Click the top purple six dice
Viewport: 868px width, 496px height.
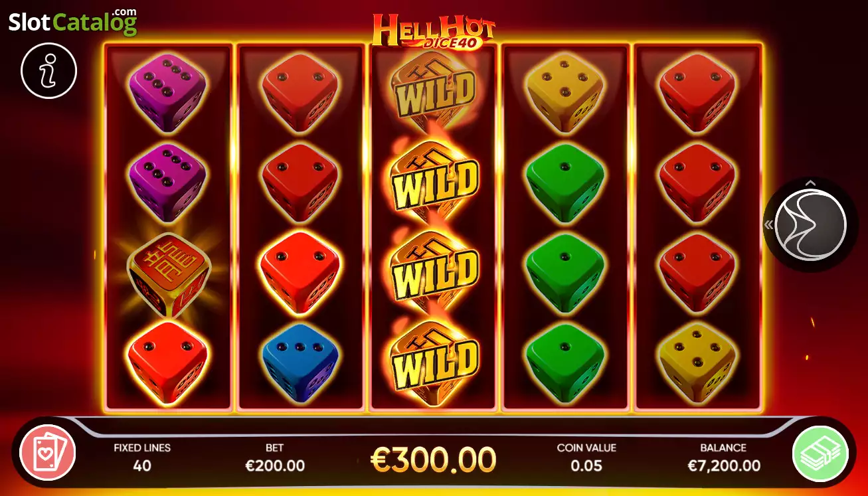tap(167, 92)
